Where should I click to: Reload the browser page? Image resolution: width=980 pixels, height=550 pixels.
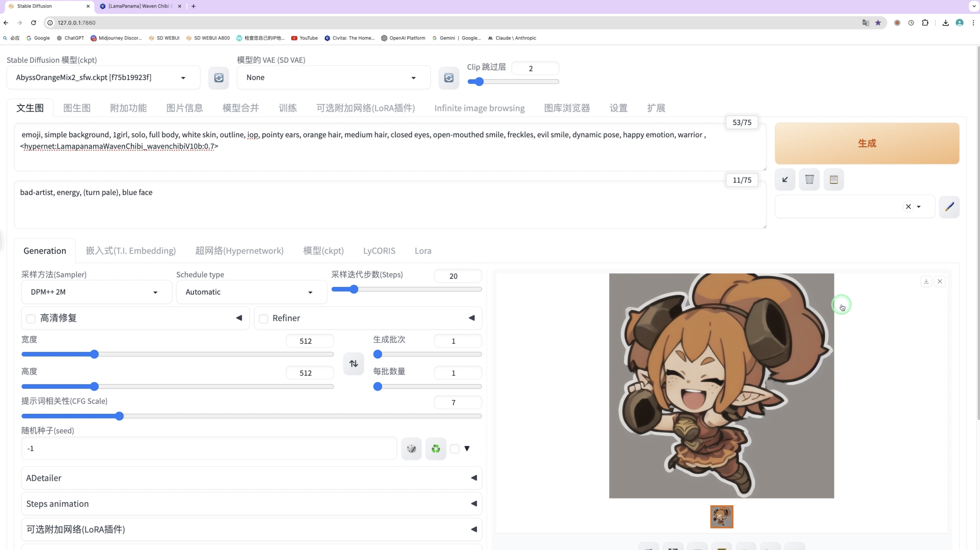33,23
